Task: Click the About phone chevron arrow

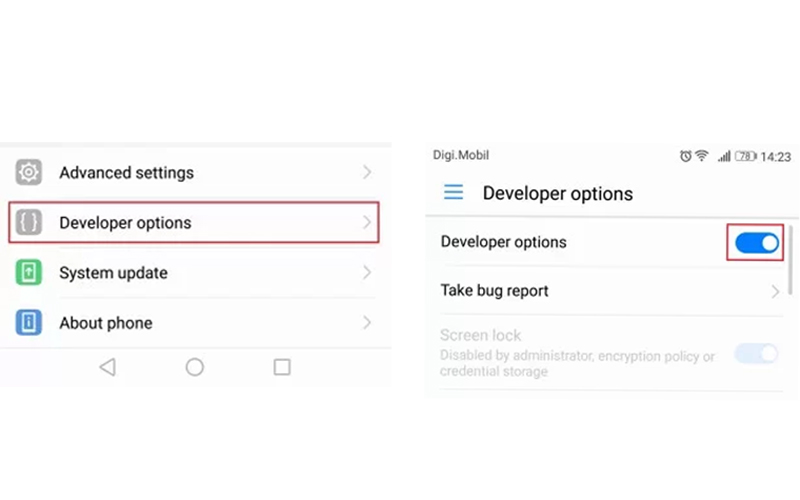Action: tap(367, 323)
